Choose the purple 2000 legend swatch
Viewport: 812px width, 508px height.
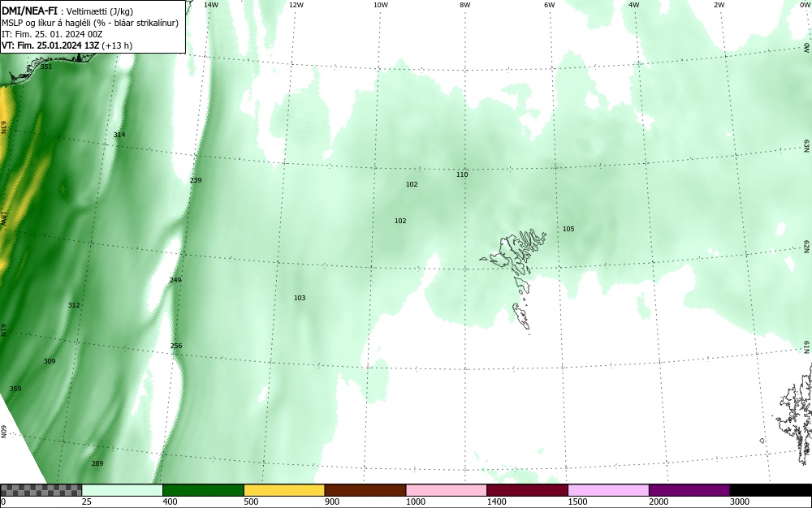pyautogui.click(x=689, y=490)
